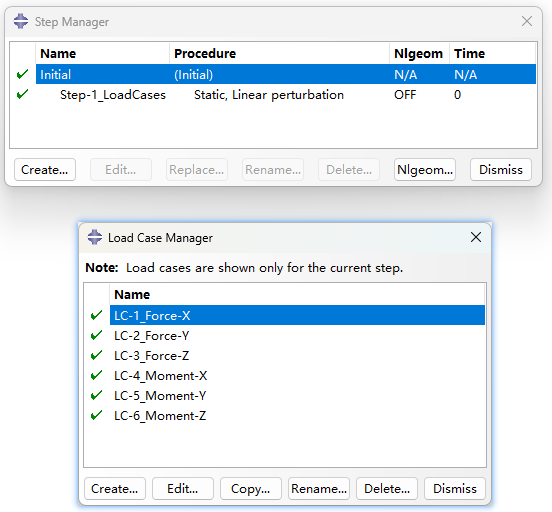Screen dimensions: 552x512
Task: Click the Load Case Manager title icon
Action: [95, 237]
